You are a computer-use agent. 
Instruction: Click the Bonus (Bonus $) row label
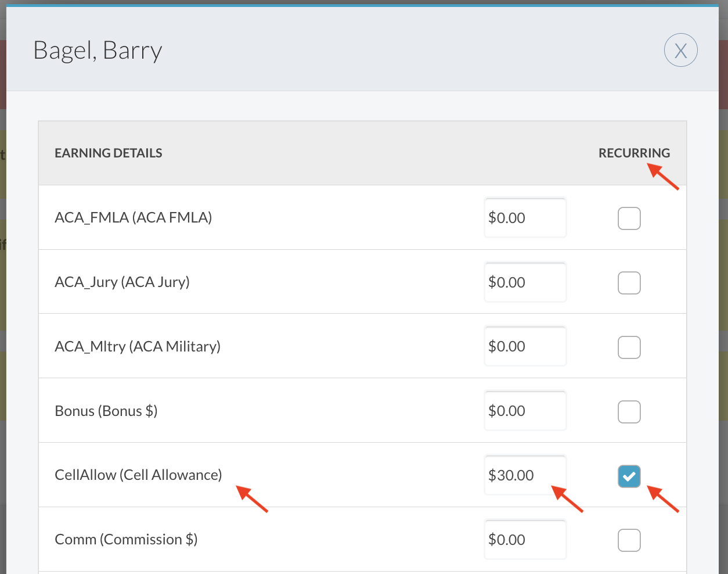(x=106, y=411)
